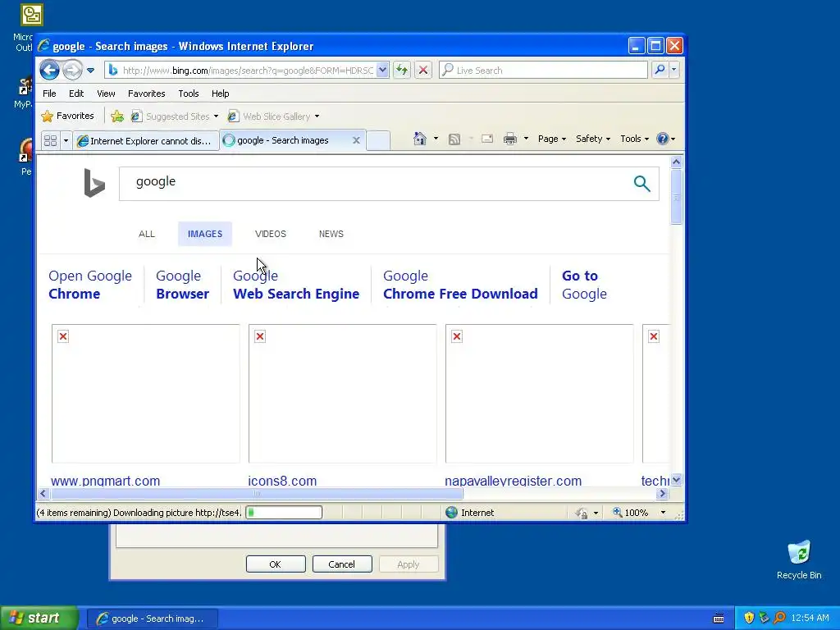This screenshot has height=630, width=840.
Task: Open the Page dropdown menu
Action: (x=552, y=139)
